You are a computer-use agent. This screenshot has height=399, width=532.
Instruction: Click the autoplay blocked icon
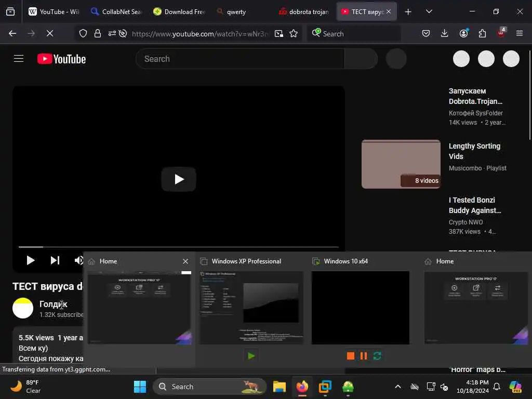pos(123,33)
